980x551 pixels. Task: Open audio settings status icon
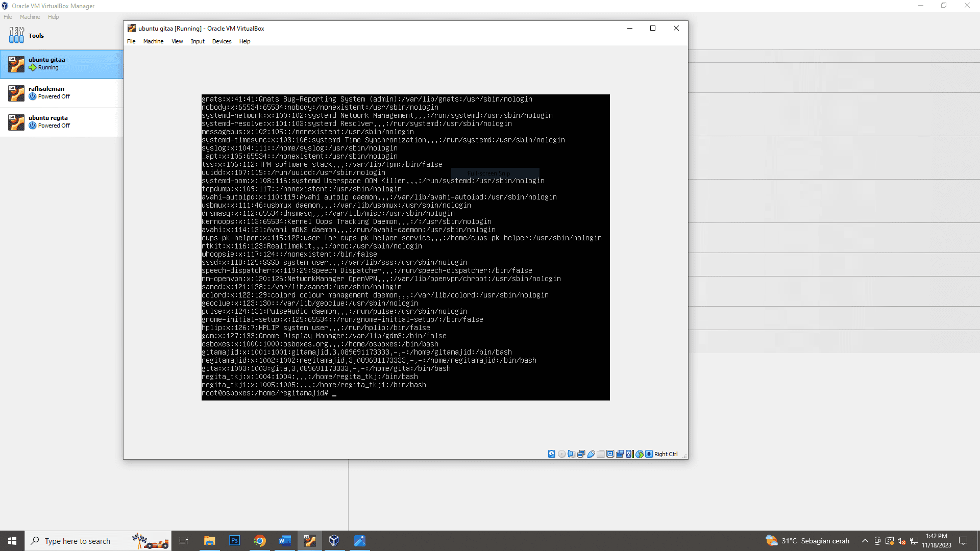click(571, 454)
